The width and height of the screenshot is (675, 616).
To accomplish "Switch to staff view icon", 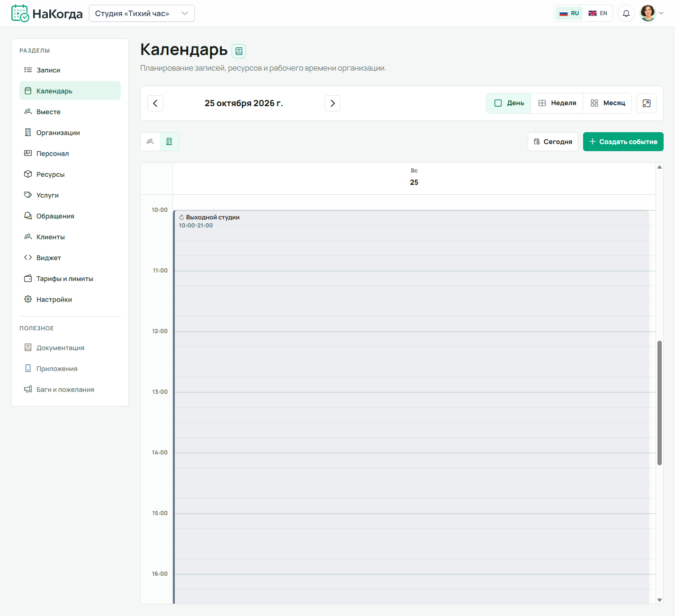I will click(150, 142).
